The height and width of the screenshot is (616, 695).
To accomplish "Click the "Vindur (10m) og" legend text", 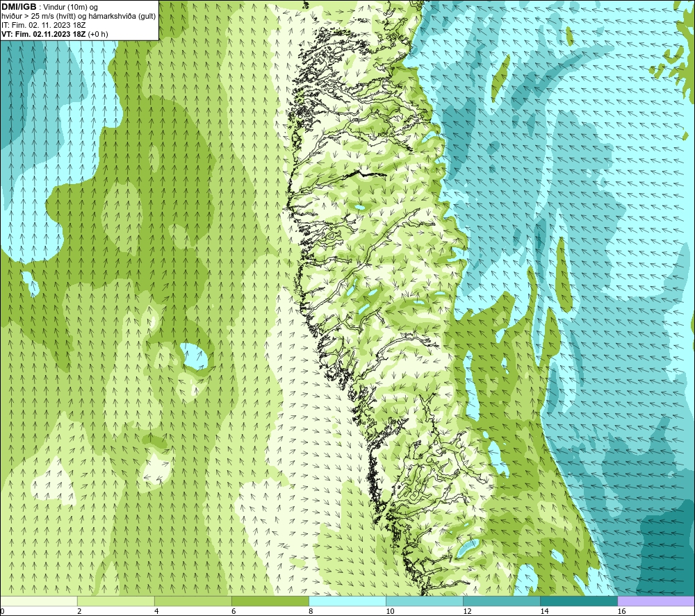I will pos(70,8).
